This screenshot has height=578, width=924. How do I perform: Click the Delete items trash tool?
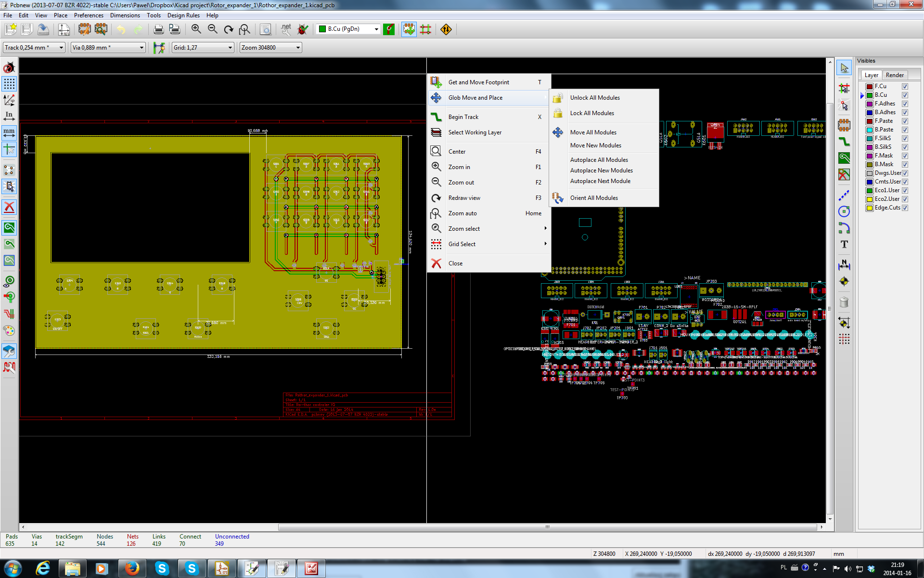pos(844,302)
